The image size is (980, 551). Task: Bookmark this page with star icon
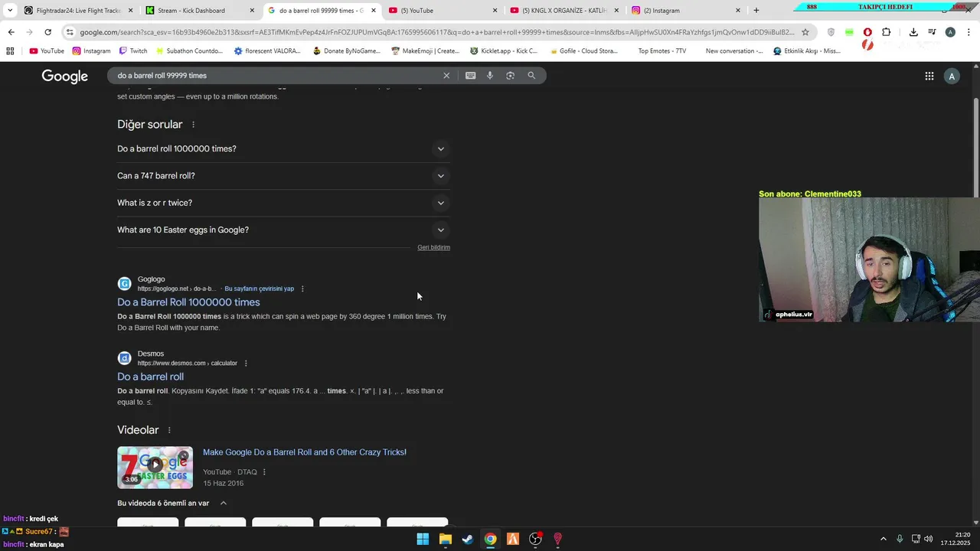pyautogui.click(x=805, y=32)
